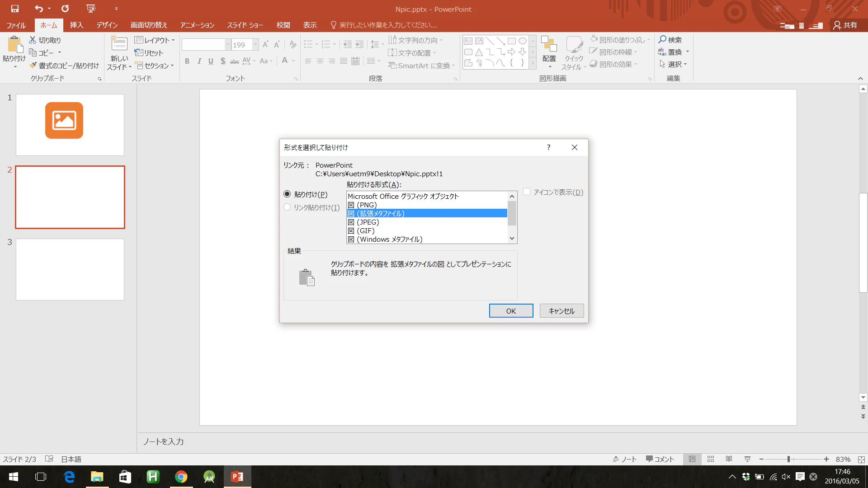Click the Find (検索) magnifier icon
Viewport: 868px width, 488px height.
(x=662, y=39)
